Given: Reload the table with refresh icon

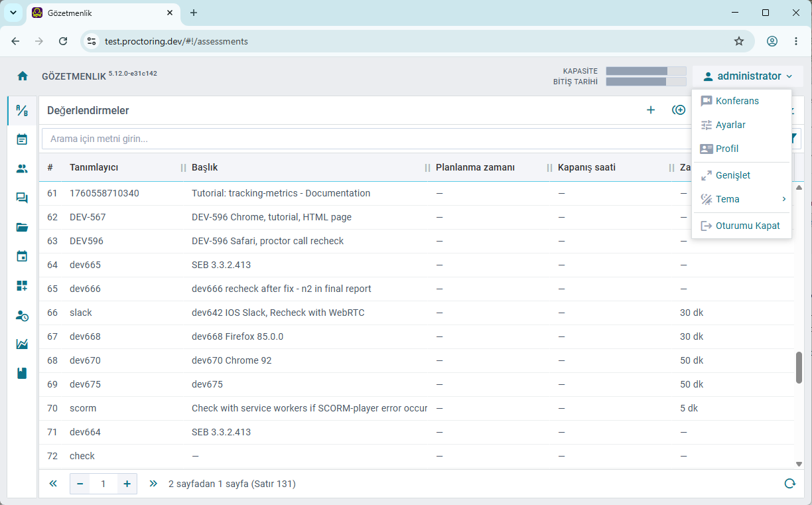Looking at the screenshot, I should 789,484.
